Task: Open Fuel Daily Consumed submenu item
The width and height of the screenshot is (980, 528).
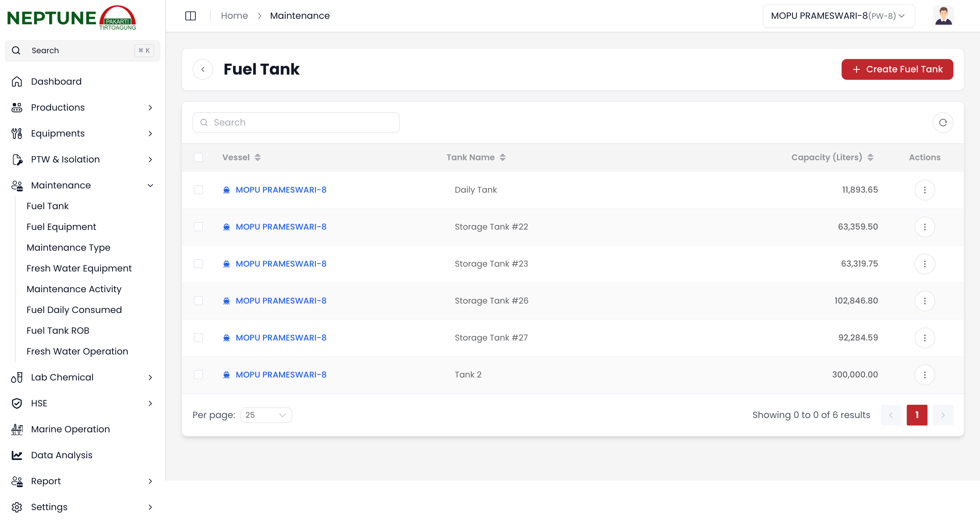Action: [x=74, y=310]
